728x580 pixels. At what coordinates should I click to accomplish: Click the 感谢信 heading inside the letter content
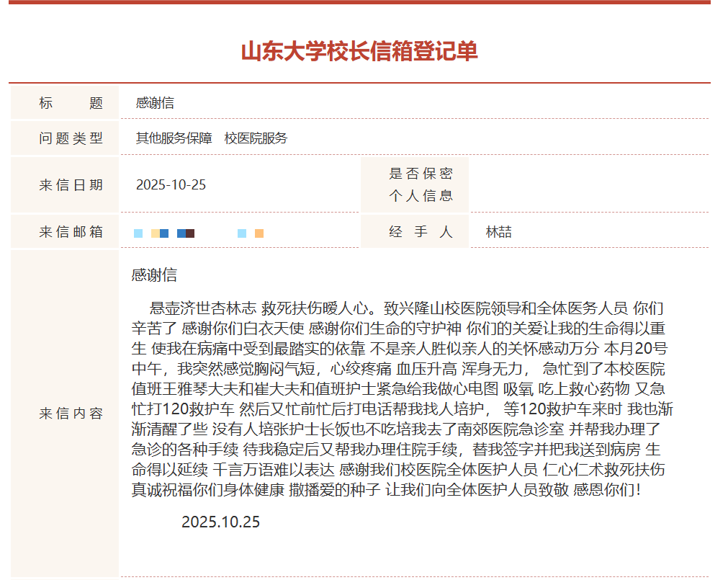click(x=154, y=275)
